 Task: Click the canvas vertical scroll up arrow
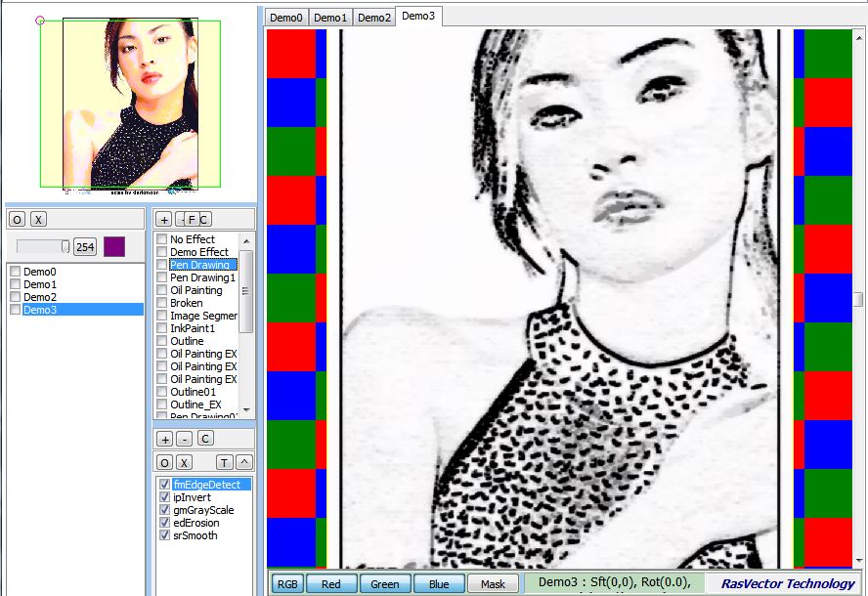(x=858, y=38)
